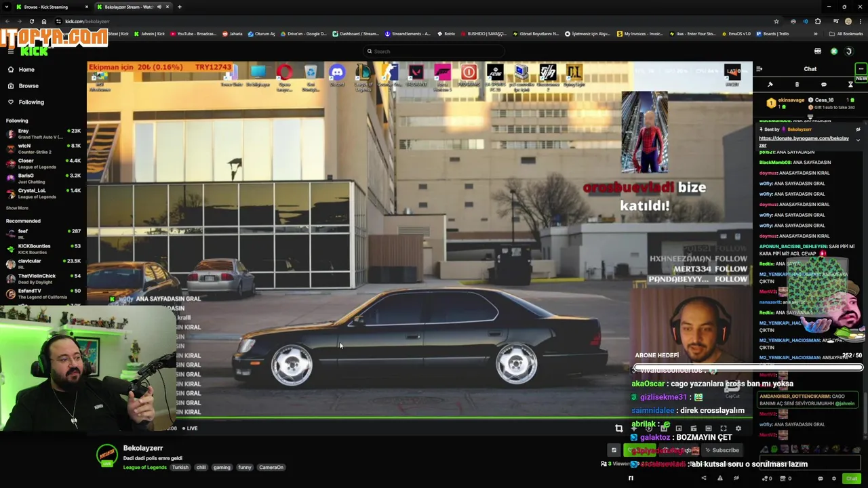868x488 pixels.
Task: Open the YouTube - Broadcast bookmark
Action: pyautogui.click(x=193, y=34)
